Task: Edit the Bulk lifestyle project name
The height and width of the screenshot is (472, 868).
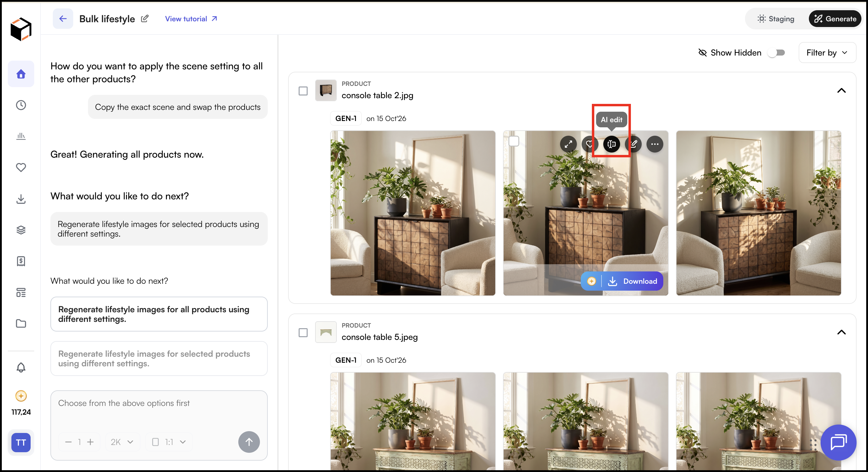Action: 145,19
